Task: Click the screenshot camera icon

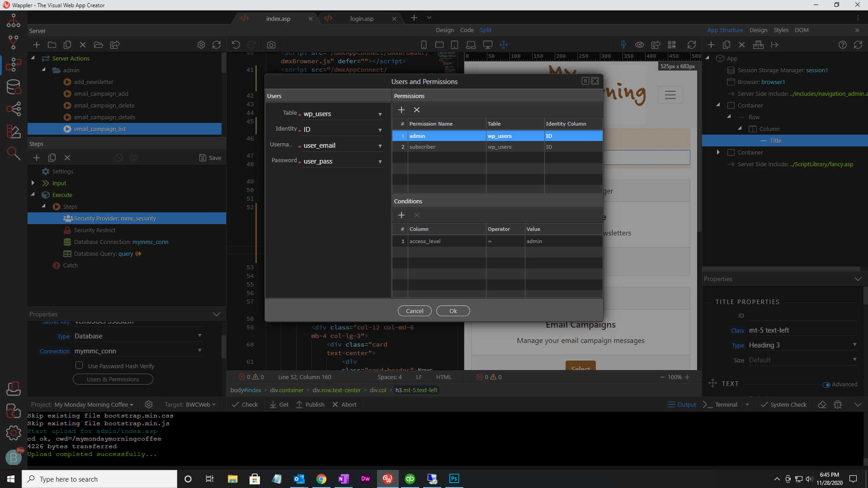Action: tap(271, 45)
